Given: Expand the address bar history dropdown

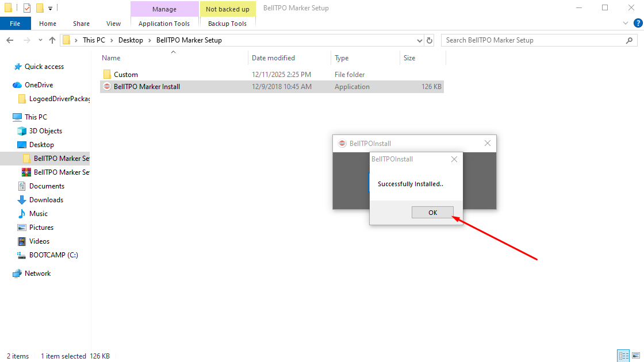Looking at the screenshot, I should tap(419, 40).
